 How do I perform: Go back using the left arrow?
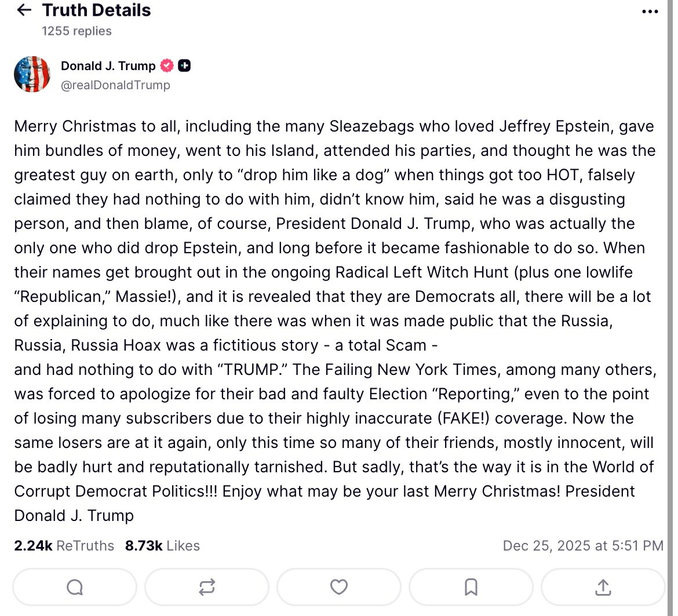tap(24, 10)
